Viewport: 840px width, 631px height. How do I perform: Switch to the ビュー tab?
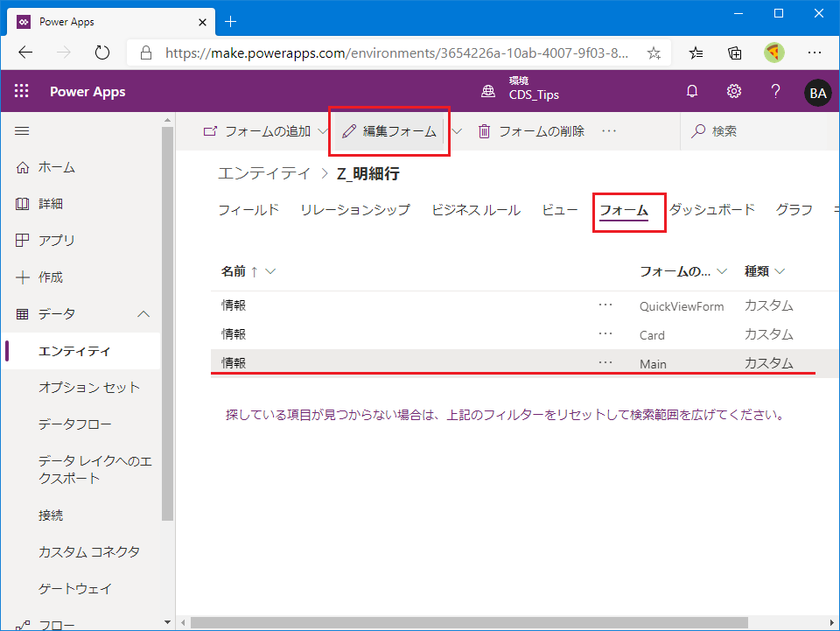[x=559, y=209]
